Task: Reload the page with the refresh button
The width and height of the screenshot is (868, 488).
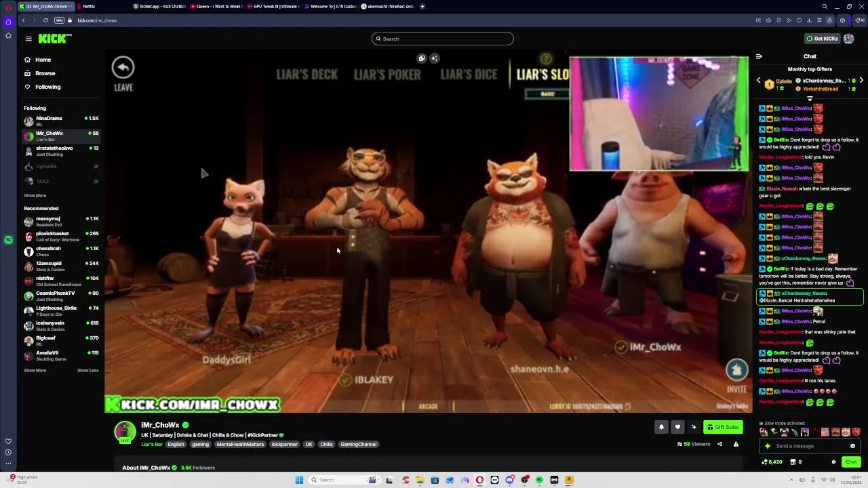Action: (45, 20)
